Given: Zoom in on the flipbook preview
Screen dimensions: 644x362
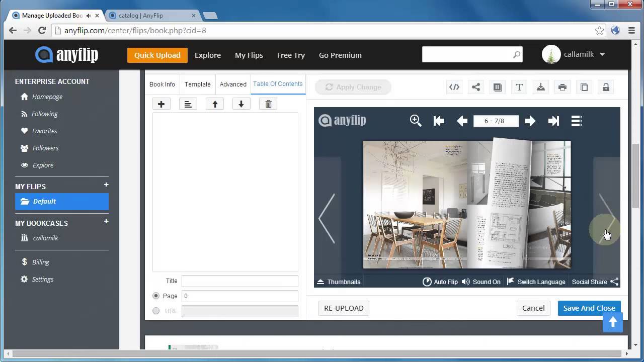Looking at the screenshot, I should click(x=416, y=121).
